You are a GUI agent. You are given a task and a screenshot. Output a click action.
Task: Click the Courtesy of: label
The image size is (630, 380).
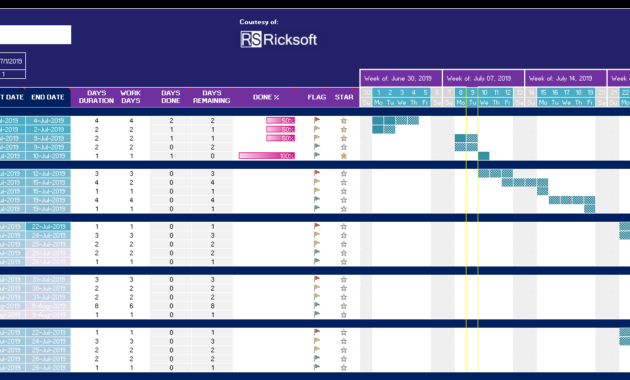point(259,22)
